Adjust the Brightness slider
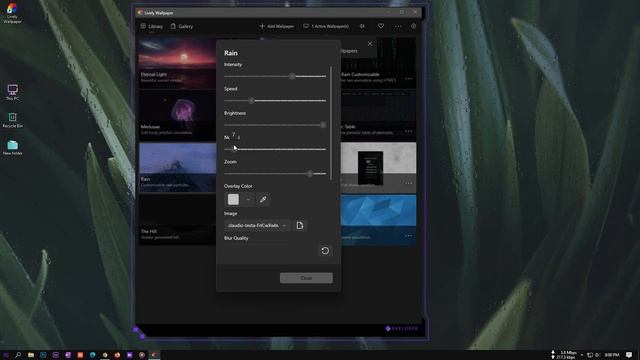The image size is (640, 360). (x=275, y=125)
